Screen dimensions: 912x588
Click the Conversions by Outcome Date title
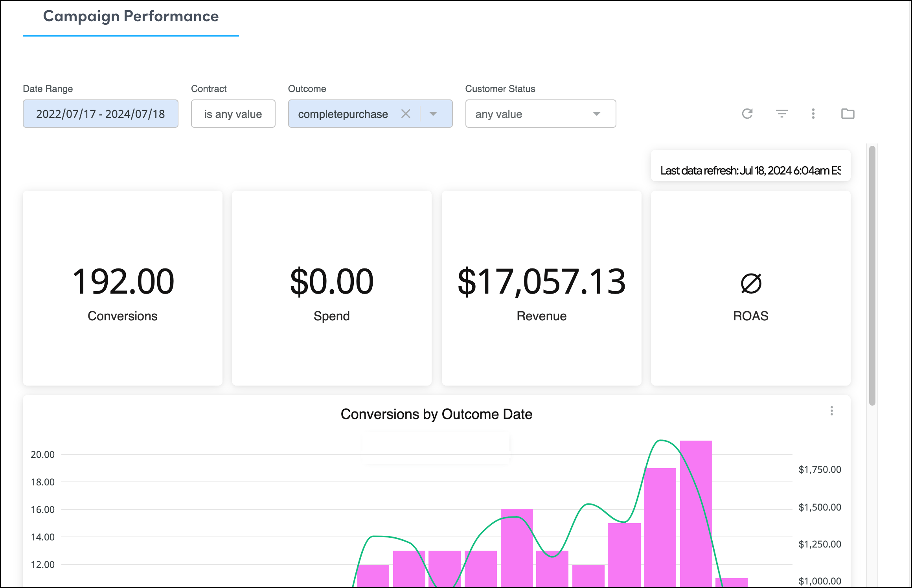point(436,414)
